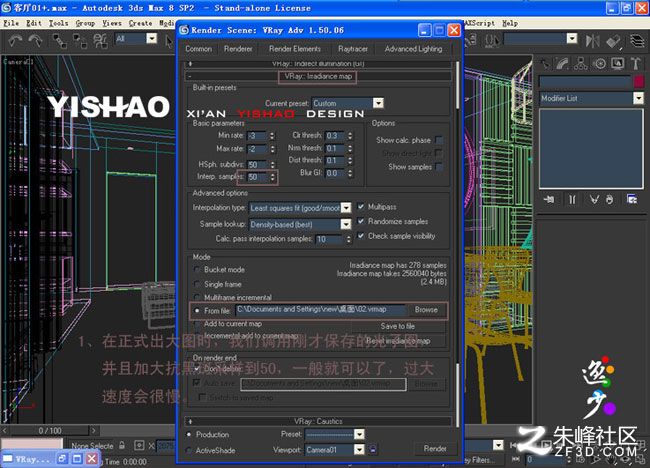This screenshot has height=468, width=650.
Task: Click the time slider 0/100
Action: (x=50, y=431)
